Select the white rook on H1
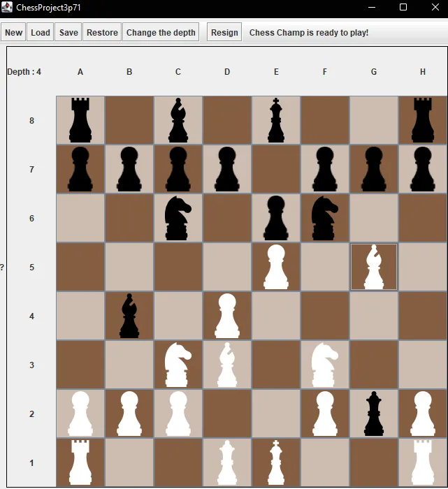Viewport: 448px width, 489px height. 423,462
